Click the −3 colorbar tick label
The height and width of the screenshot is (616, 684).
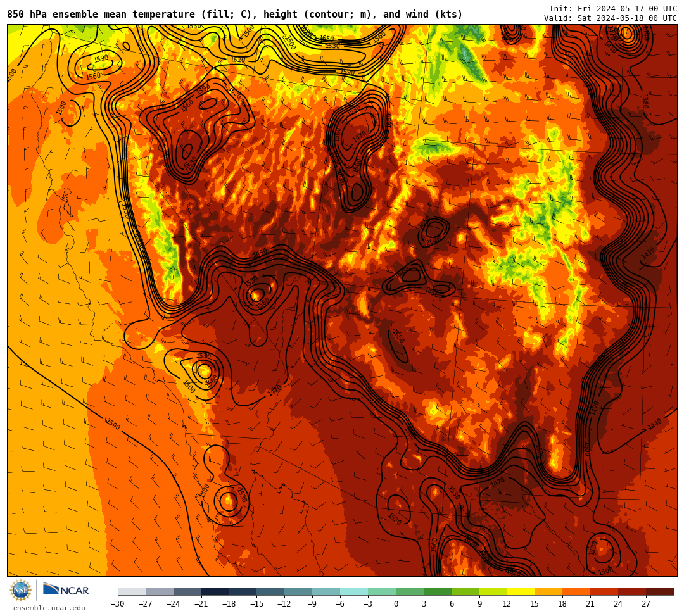click(368, 604)
